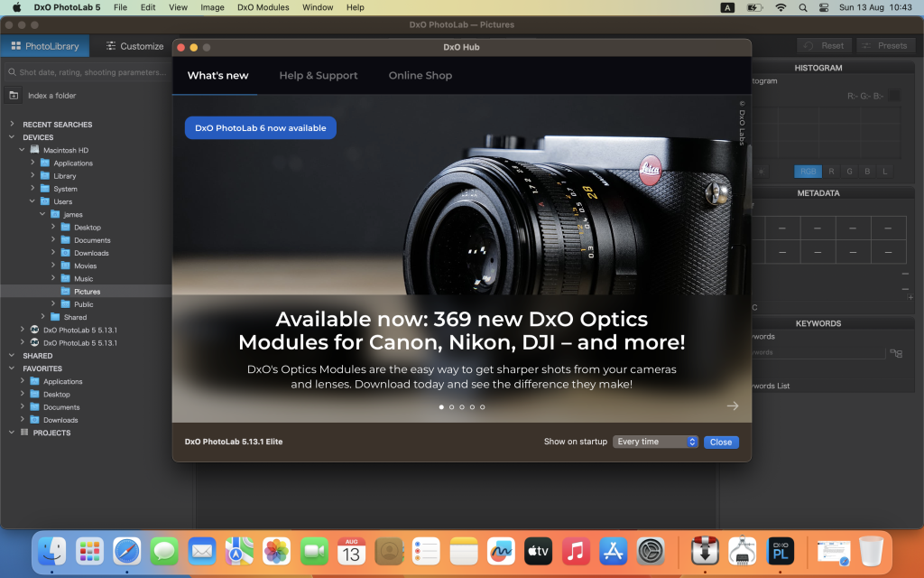This screenshot has width=924, height=578.
Task: Open Launchpad from the Dock
Action: click(x=89, y=552)
